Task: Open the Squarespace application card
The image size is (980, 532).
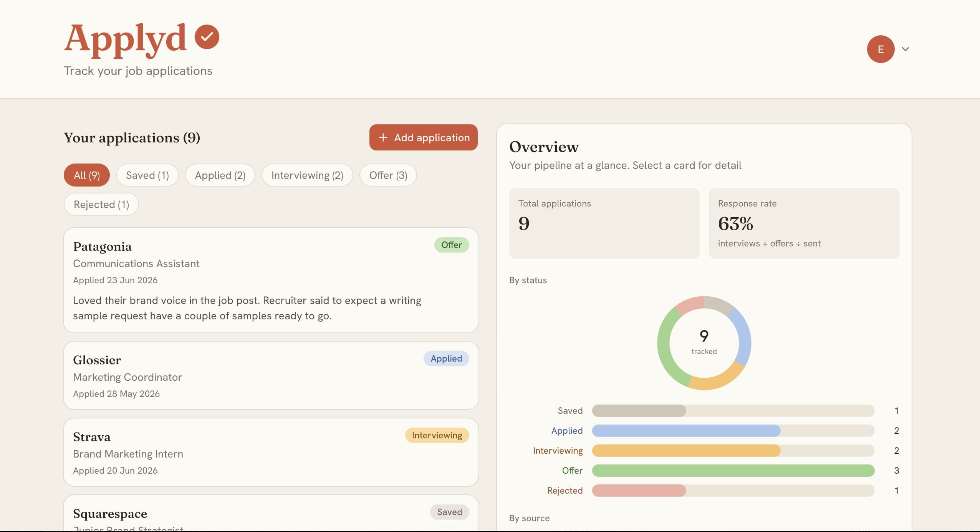Action: coord(271,514)
